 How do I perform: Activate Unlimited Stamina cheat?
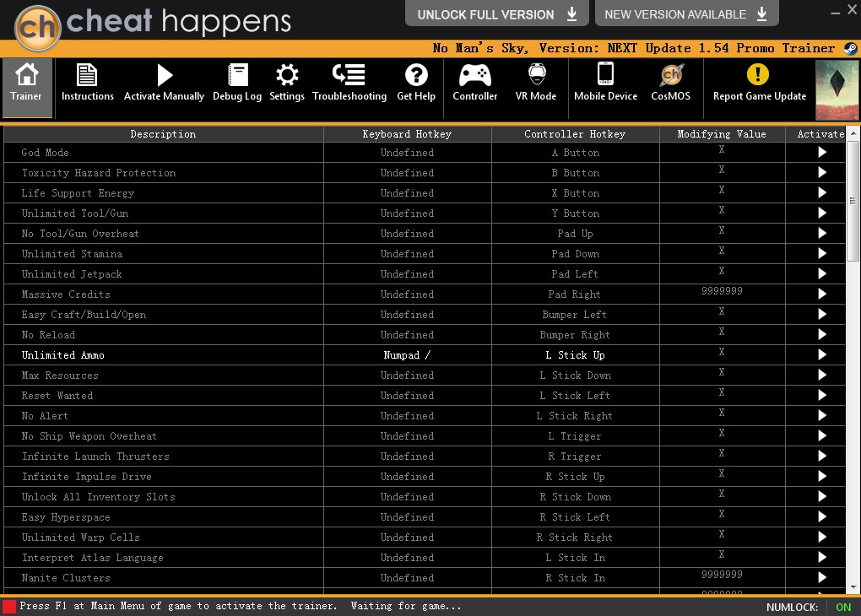point(821,254)
